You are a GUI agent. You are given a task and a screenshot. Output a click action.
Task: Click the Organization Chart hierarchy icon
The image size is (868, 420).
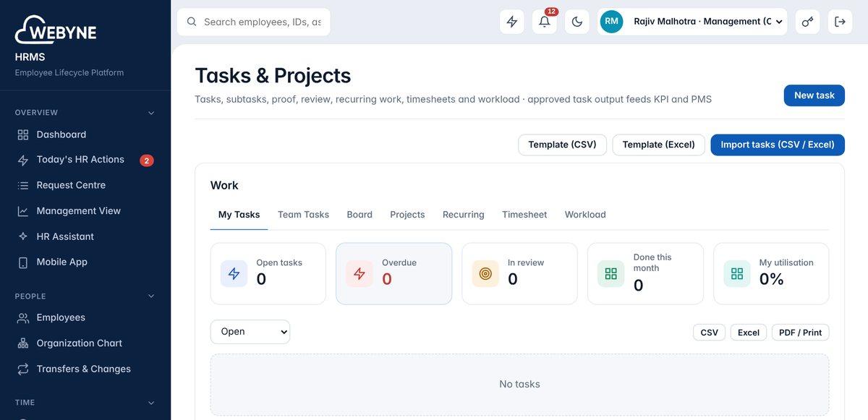[23, 343]
